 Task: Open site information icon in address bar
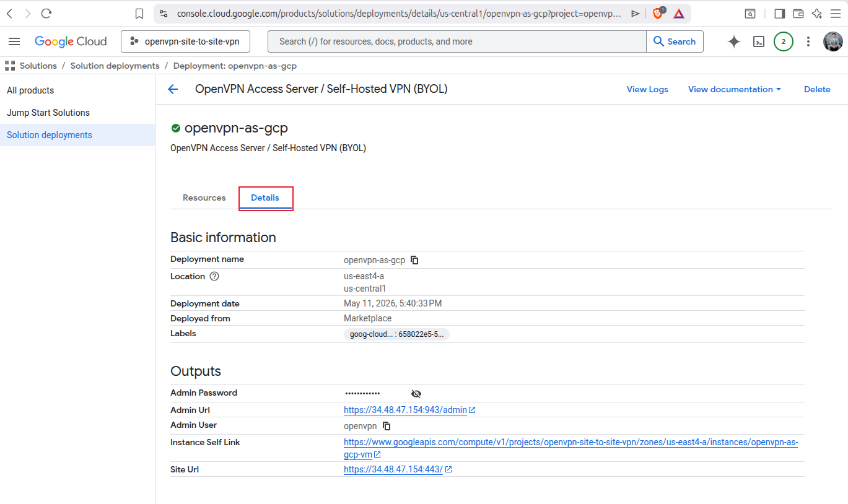[x=164, y=14]
